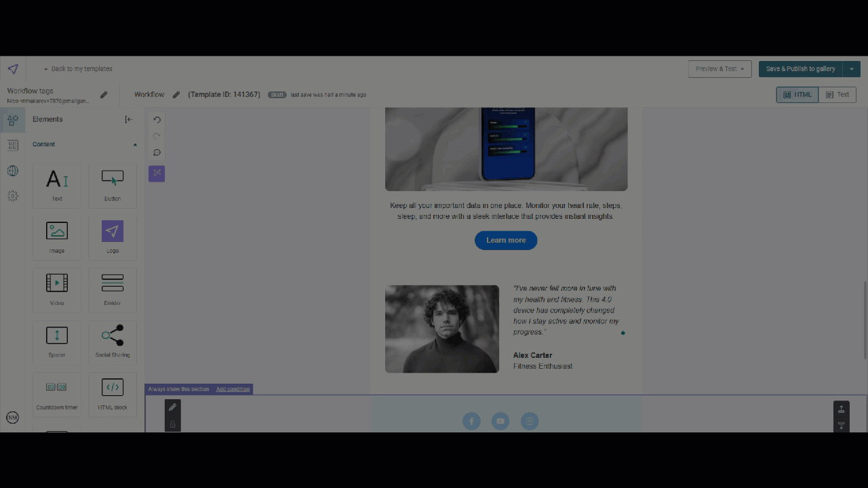Collapse the Content group arrow
868x488 pixels.
(135, 144)
